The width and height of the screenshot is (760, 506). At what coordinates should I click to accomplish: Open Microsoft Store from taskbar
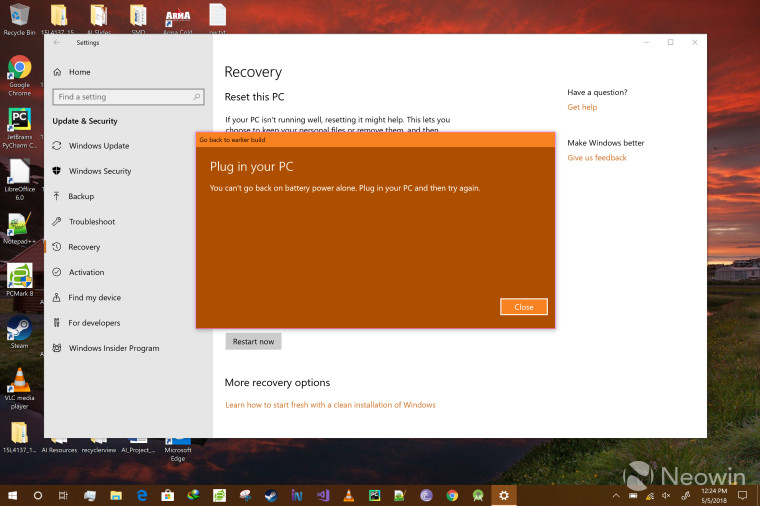tap(168, 495)
